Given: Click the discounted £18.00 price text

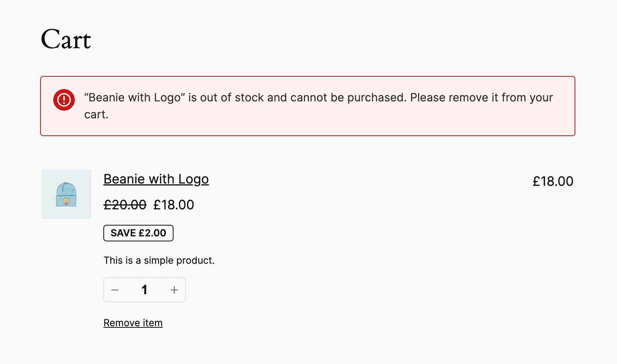Looking at the screenshot, I should click(x=174, y=205).
